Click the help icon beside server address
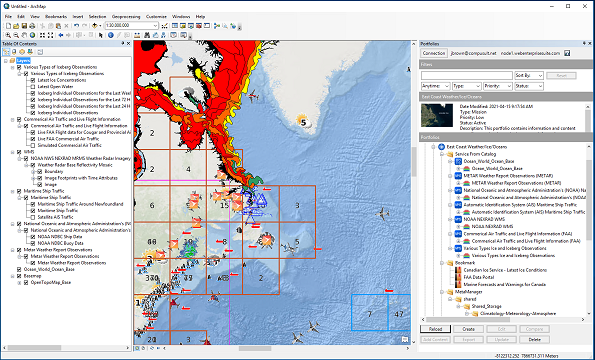595x360 pixels. coord(567,53)
